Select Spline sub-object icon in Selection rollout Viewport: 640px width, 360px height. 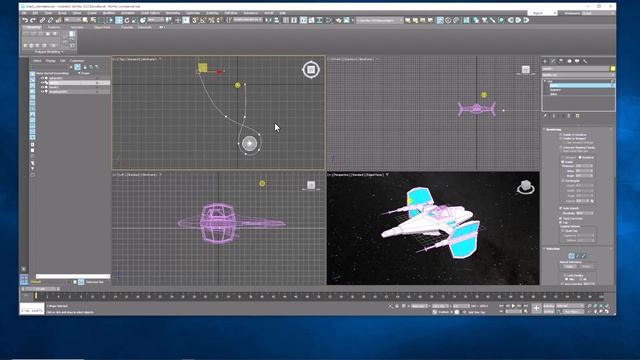(x=584, y=256)
